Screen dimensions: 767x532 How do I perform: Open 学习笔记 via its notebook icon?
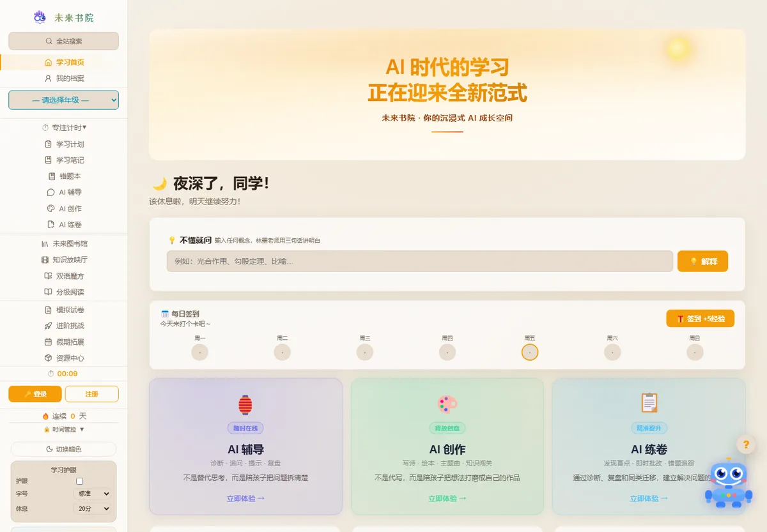click(48, 160)
